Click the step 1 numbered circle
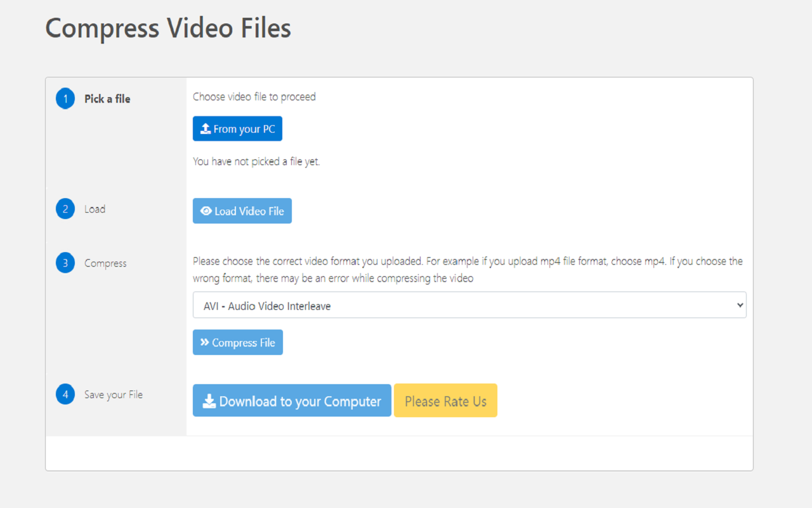The height and width of the screenshot is (508, 812). (x=65, y=99)
